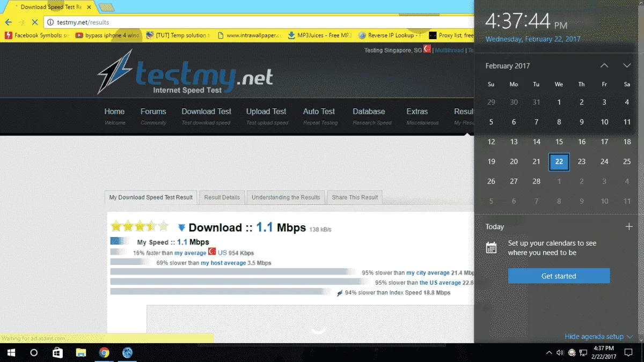Open the www.intrawallpaper bookmark
Image resolution: width=644 pixels, height=362 pixels.
[x=248, y=35]
